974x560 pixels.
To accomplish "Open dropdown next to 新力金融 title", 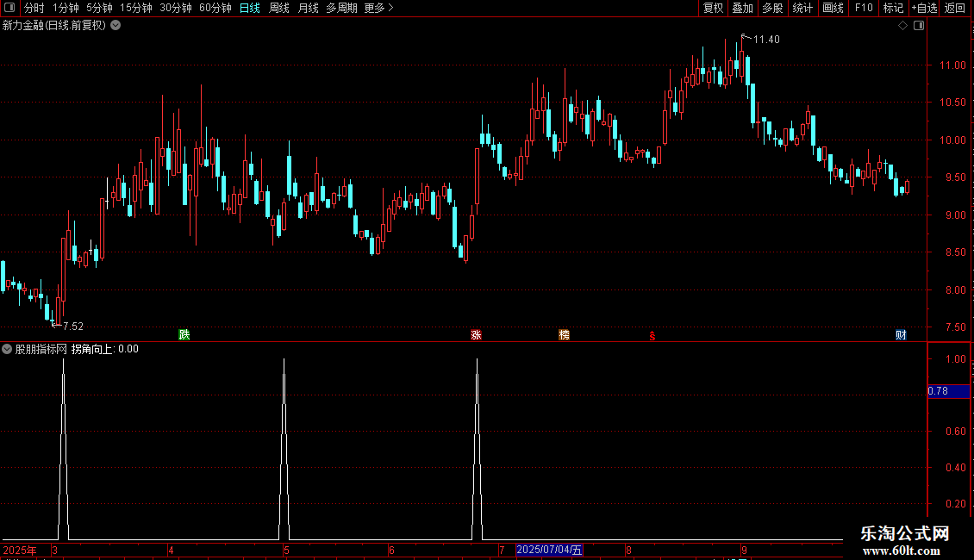I will click(116, 26).
